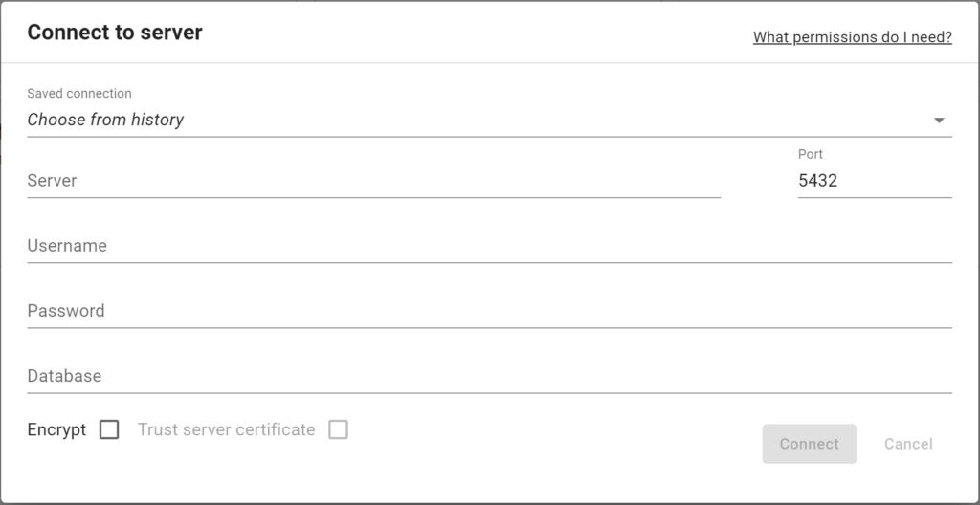Click the Port label above 5432

810,154
